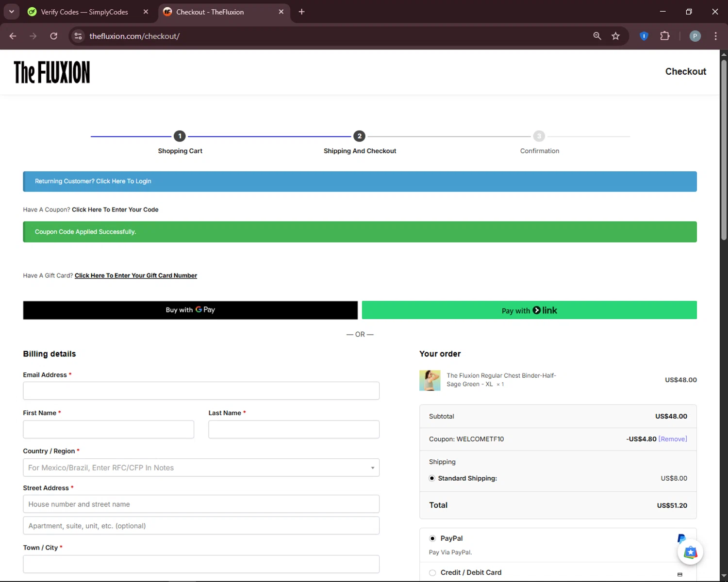The width and height of the screenshot is (728, 582).
Task: Click The Fluxion logo
Action: pos(52,72)
